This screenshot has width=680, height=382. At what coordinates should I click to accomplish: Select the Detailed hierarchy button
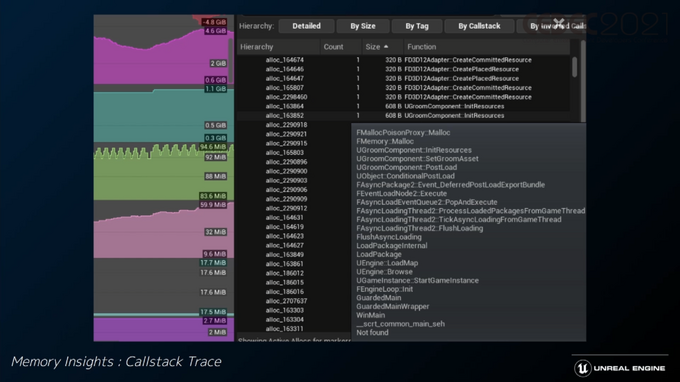click(x=306, y=26)
